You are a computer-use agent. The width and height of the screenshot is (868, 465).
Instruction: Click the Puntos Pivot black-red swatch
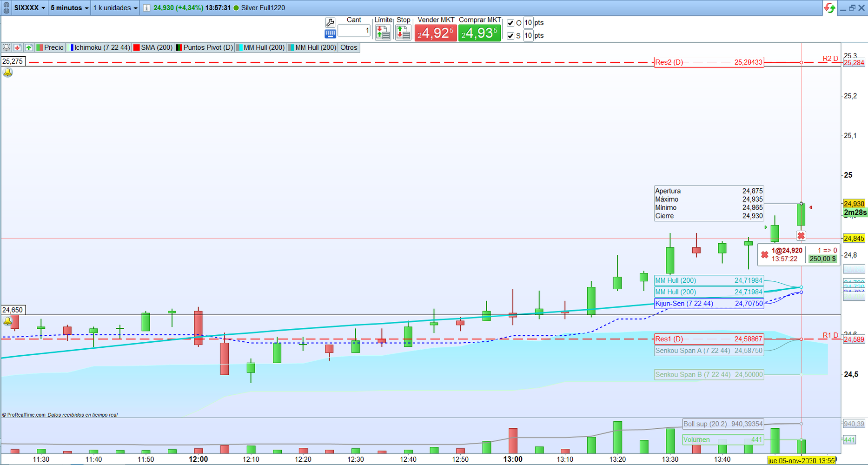coord(179,47)
